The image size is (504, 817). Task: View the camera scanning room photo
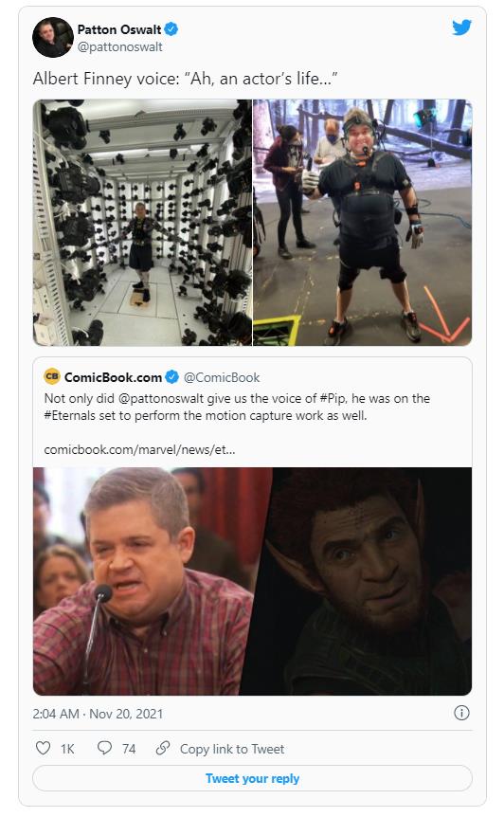coord(142,223)
